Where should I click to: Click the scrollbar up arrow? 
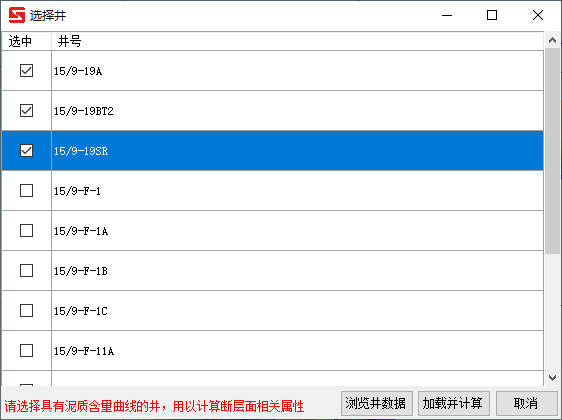[x=552, y=40]
